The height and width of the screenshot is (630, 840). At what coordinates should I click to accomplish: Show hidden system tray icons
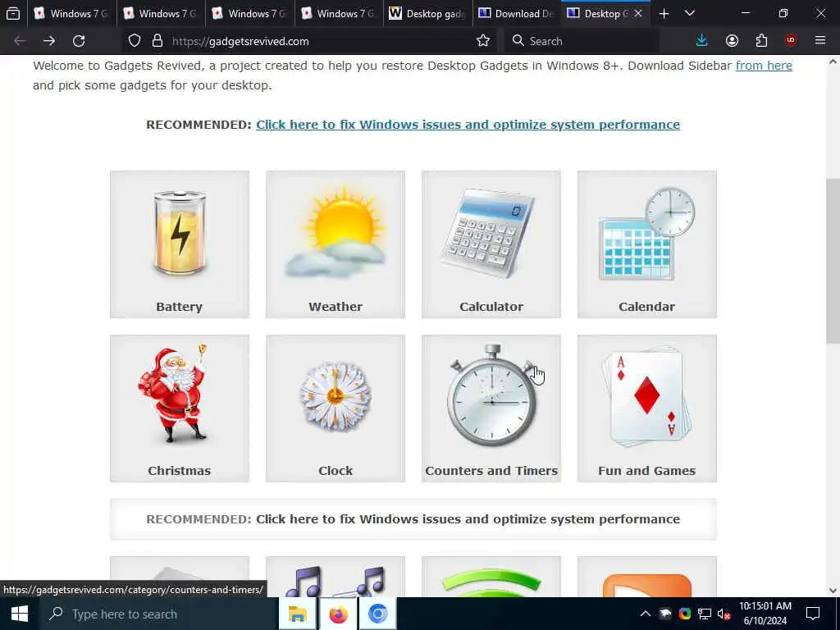tap(646, 614)
